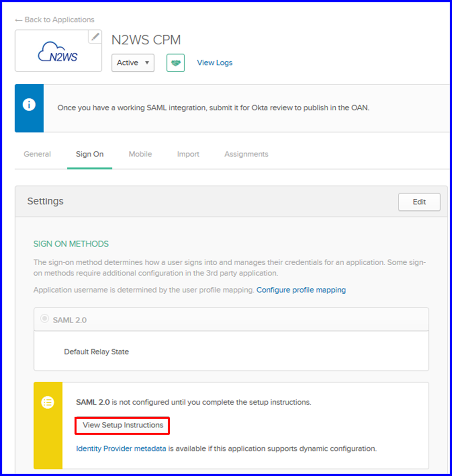Click the Settings panel heading
This screenshot has height=476, width=452.
[x=46, y=201]
